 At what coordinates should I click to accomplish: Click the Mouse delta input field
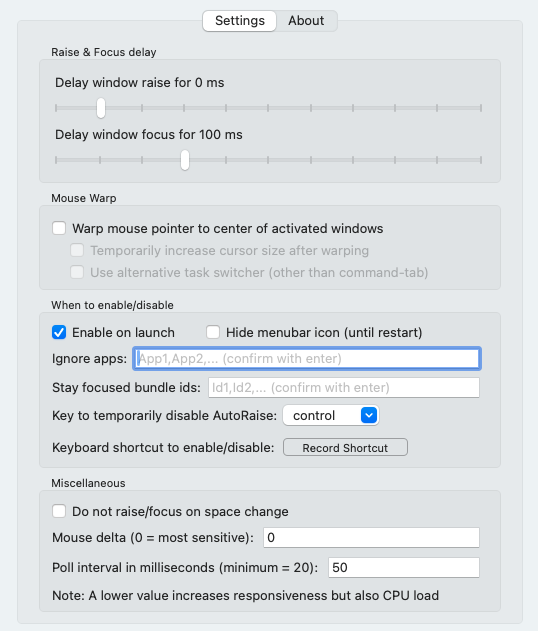point(371,538)
